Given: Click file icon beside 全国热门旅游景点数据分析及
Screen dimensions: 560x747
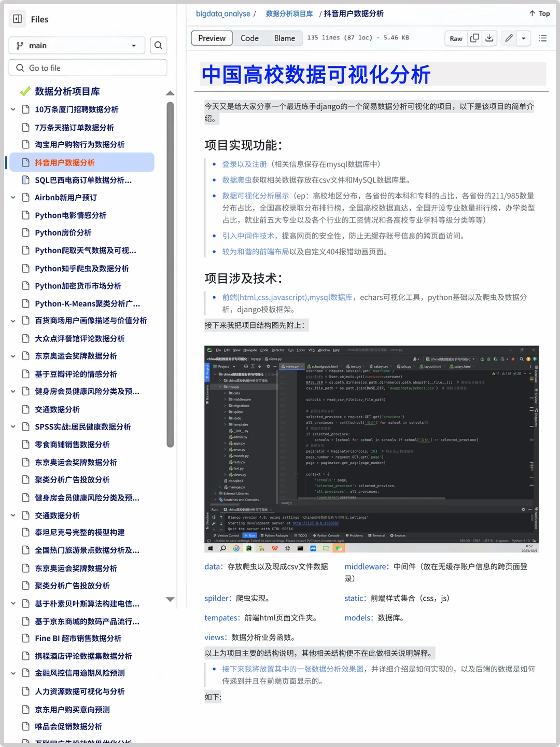Looking at the screenshot, I should click(25, 550).
